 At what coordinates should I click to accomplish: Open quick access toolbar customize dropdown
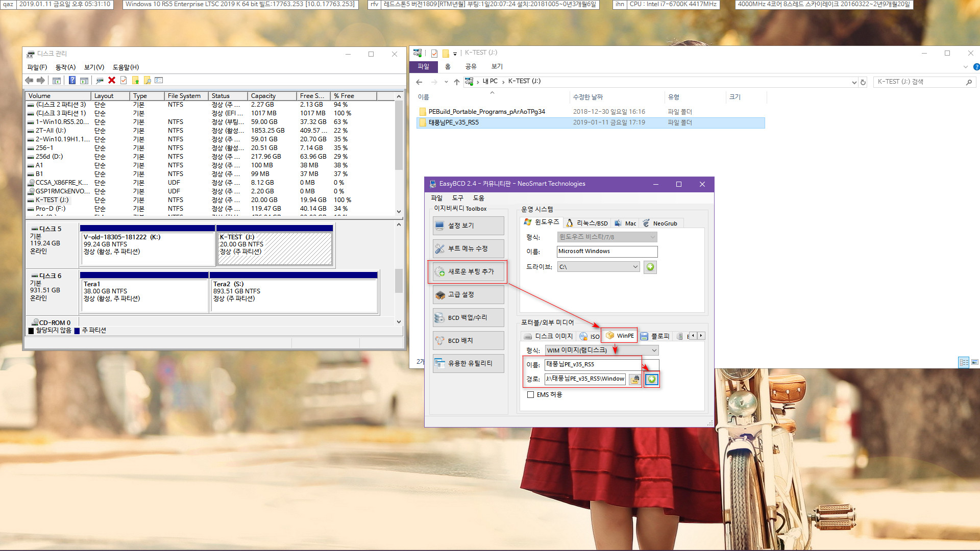455,53
